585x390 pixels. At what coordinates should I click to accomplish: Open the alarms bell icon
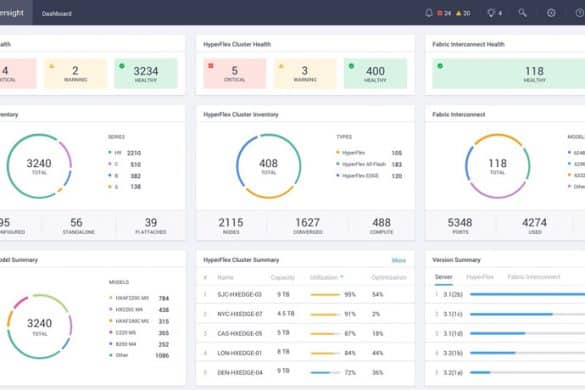point(429,13)
